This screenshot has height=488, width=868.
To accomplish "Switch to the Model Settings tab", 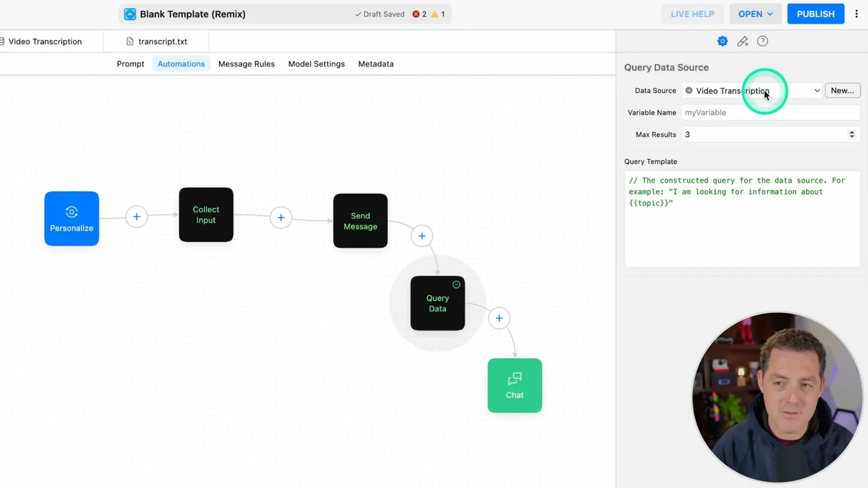I will click(316, 64).
